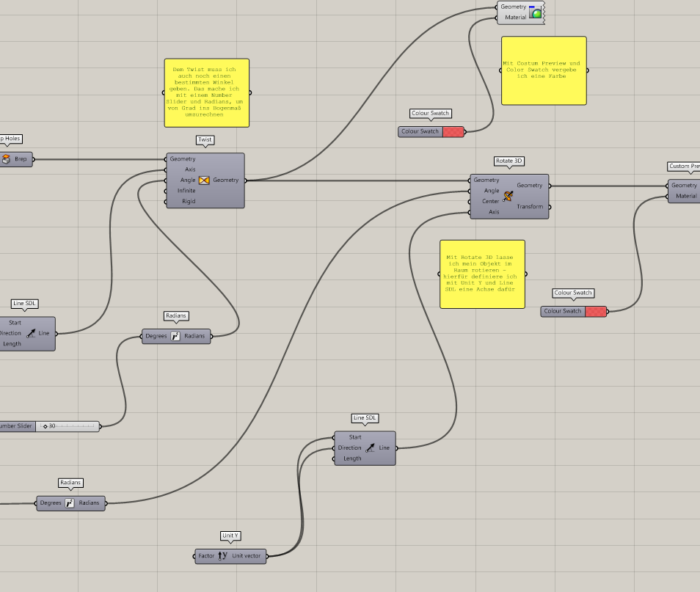
Task: Select the Brep parameter icon
Action: pos(7,158)
